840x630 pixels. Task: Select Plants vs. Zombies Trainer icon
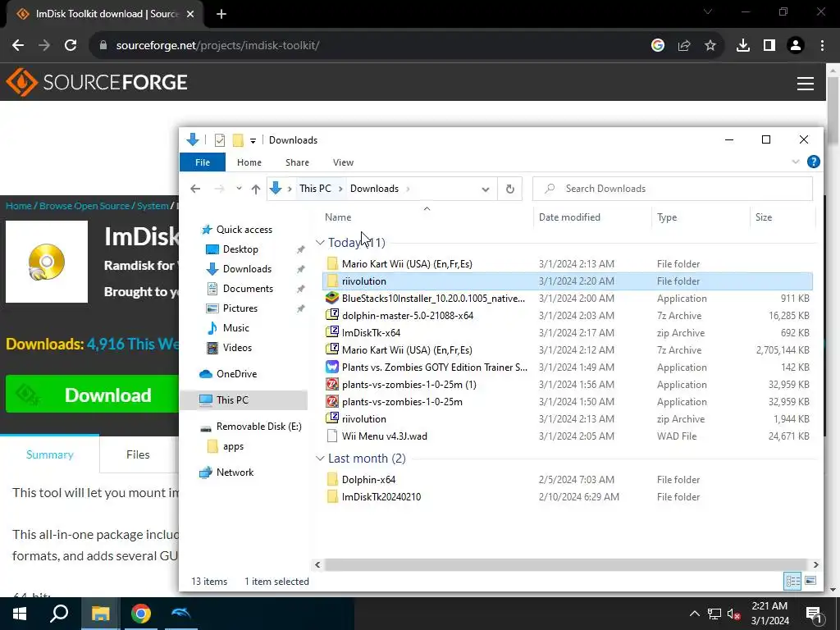[333, 367]
